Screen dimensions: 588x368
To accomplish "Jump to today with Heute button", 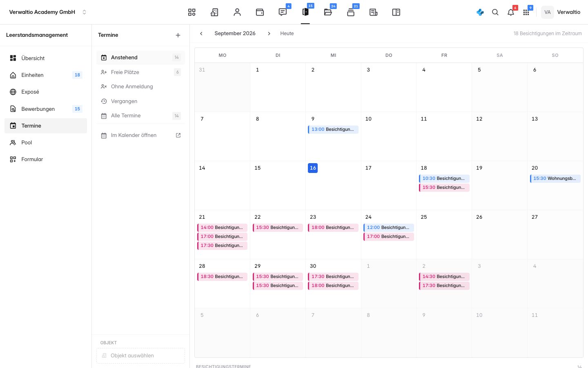I will point(287,34).
